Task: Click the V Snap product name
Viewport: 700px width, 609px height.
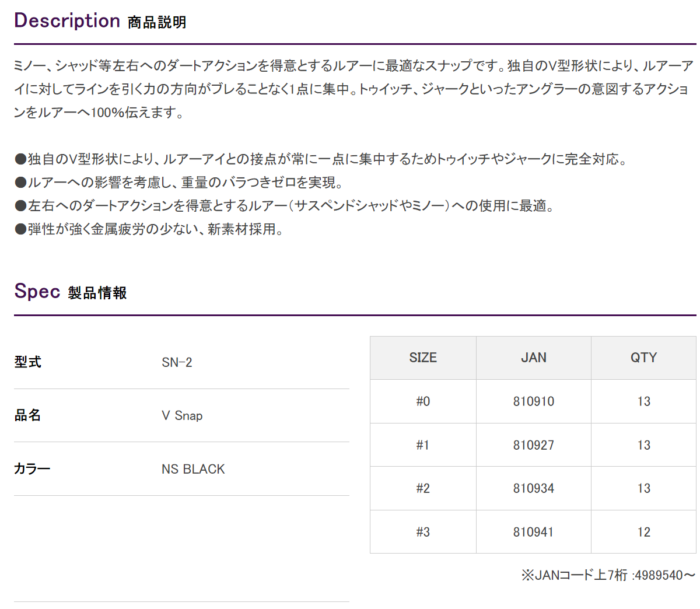Action: pos(182,415)
